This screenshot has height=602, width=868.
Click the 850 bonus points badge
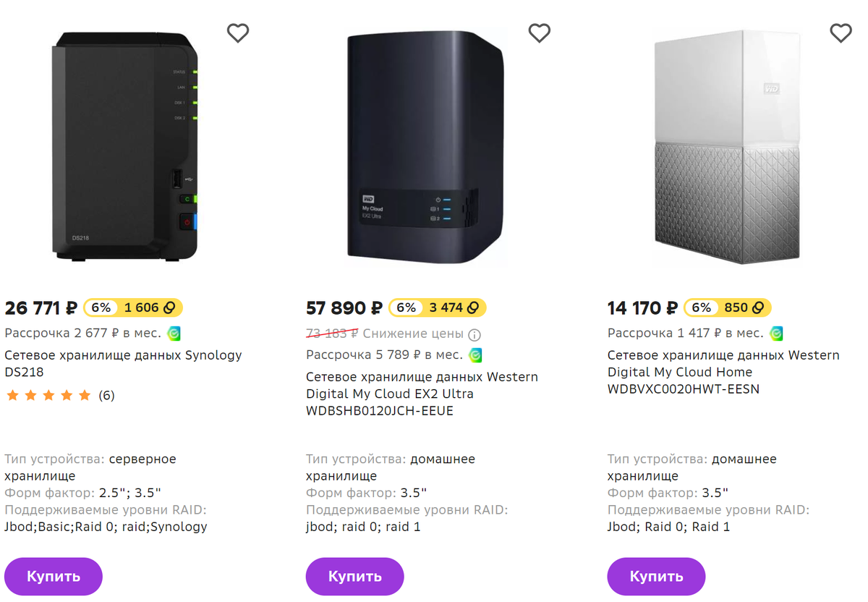click(728, 308)
